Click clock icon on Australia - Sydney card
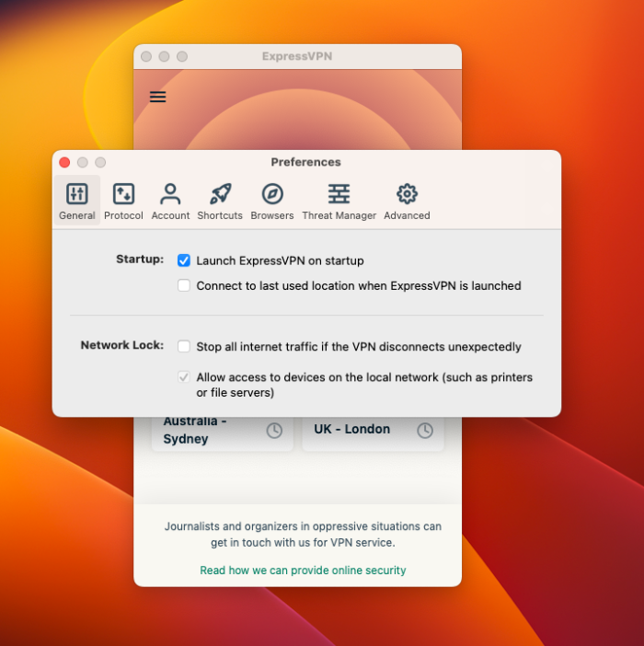 (x=274, y=431)
